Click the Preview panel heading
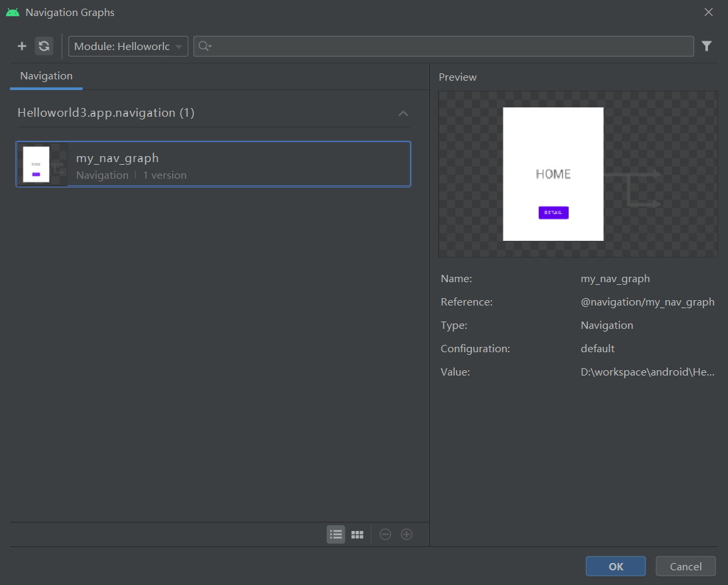The height and width of the screenshot is (585, 728). coord(457,77)
